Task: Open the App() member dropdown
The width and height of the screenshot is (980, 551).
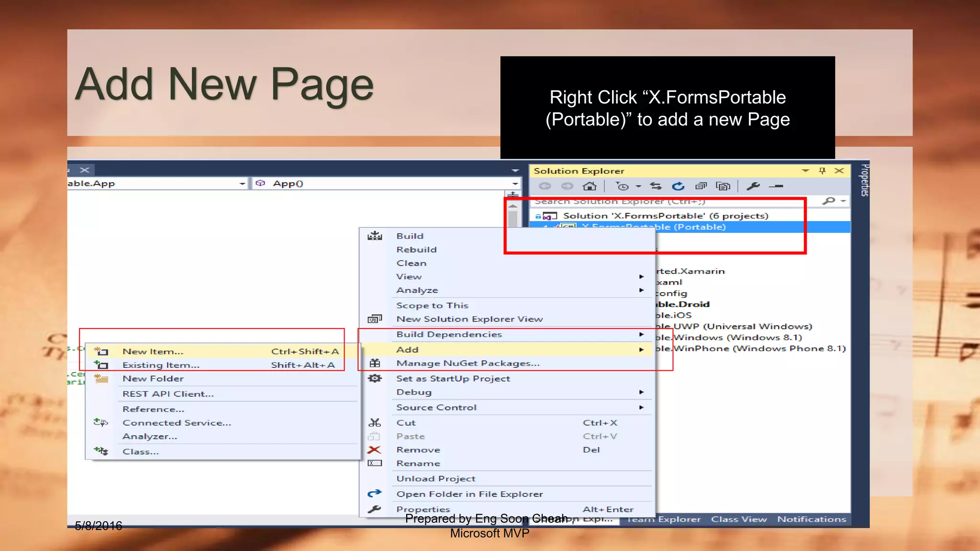Action: 515,184
